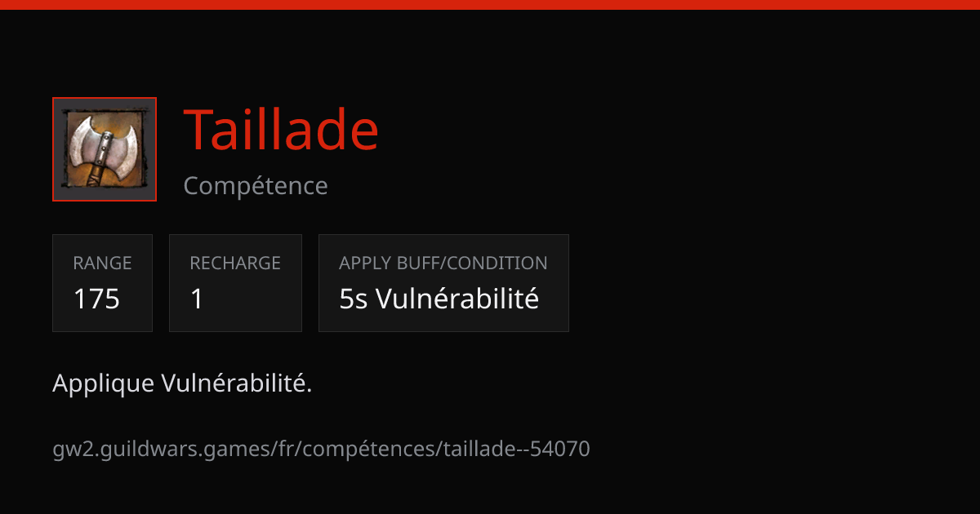Click the red border of the skill thumbnail
The image size is (980, 514).
pos(105,98)
